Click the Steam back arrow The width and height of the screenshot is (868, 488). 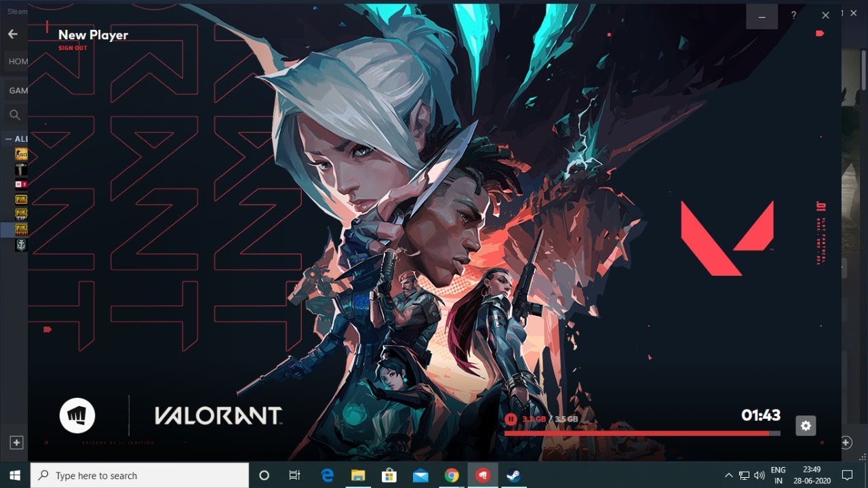13,34
